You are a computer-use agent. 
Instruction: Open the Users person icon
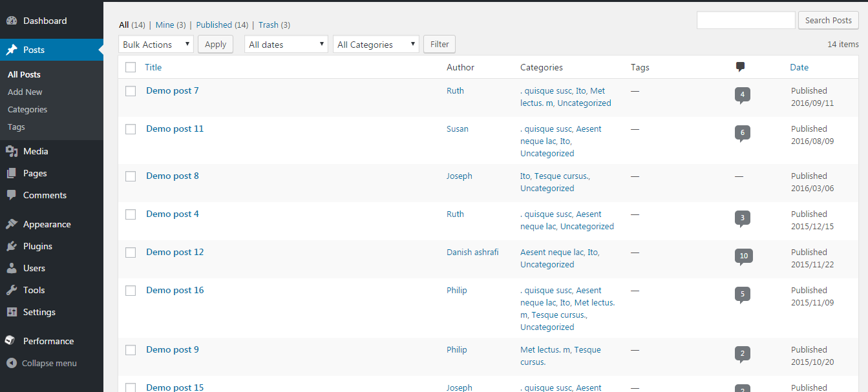(x=12, y=268)
